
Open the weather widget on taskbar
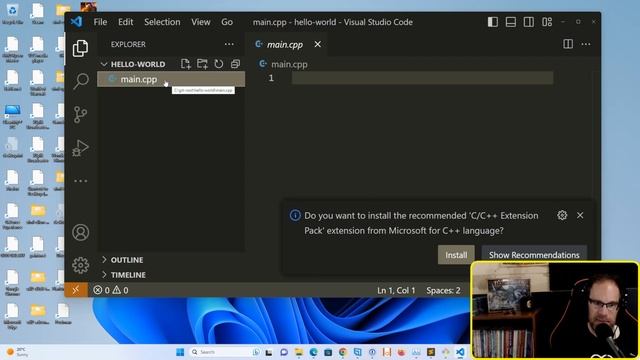(18, 352)
